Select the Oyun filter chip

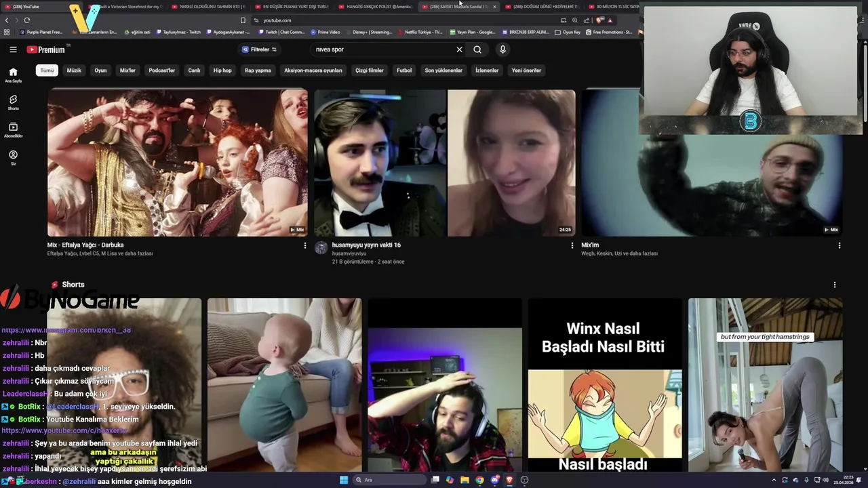click(100, 70)
